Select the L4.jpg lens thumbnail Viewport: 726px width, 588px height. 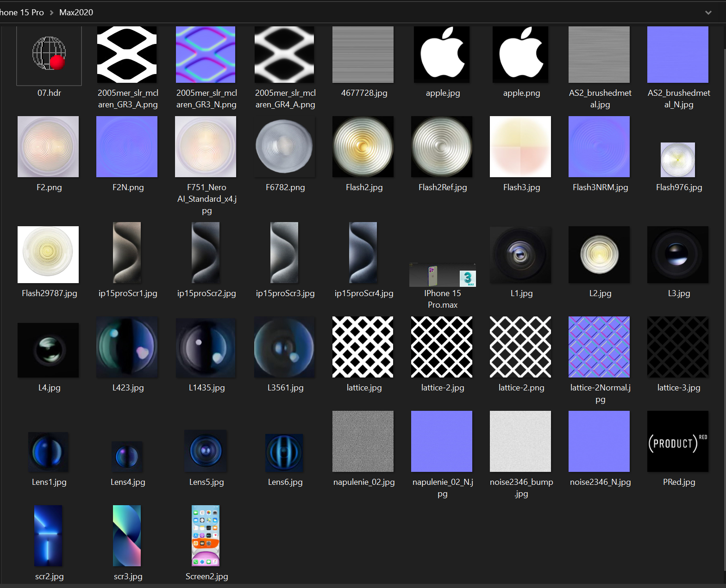pyautogui.click(x=48, y=350)
